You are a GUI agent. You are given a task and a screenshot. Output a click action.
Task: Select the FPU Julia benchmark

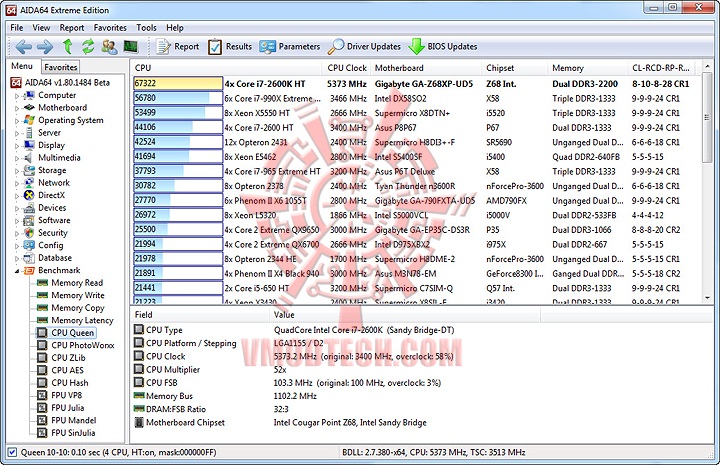(x=68, y=408)
